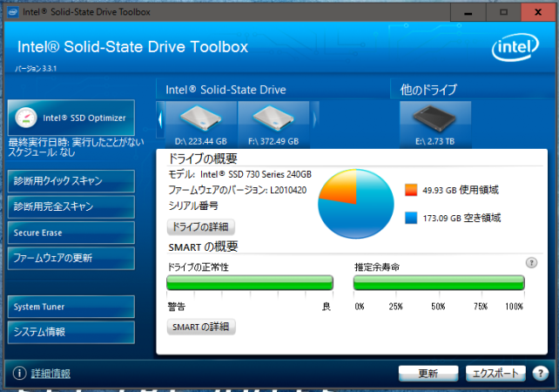The height and width of the screenshot is (392, 559).
Task: Click the エクスポート export button
Action: click(495, 374)
